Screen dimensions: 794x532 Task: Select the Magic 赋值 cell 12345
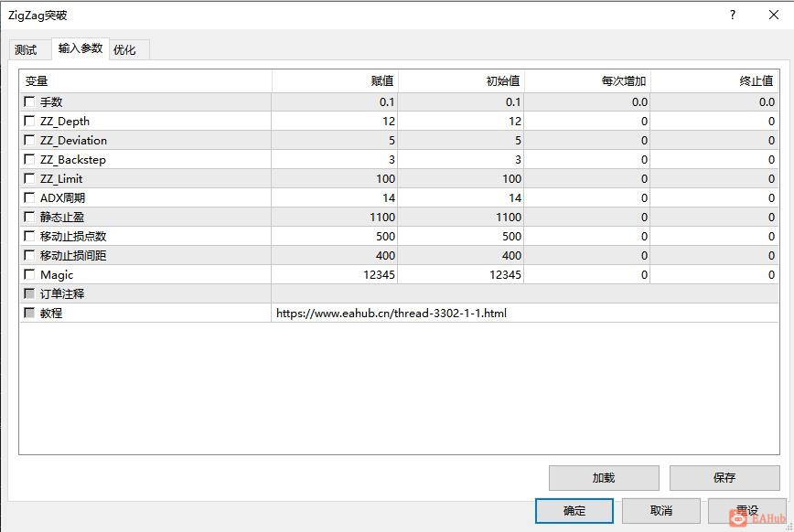coord(335,275)
